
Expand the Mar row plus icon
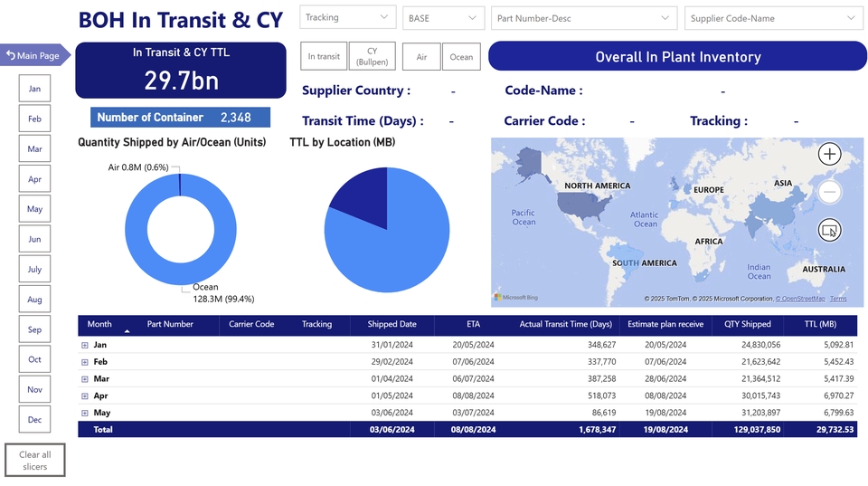[x=85, y=379]
